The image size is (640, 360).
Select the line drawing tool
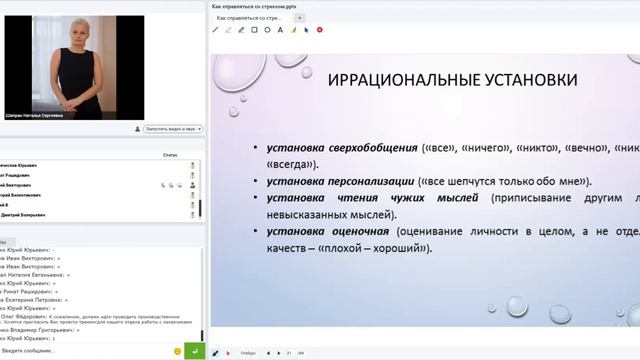click(x=216, y=30)
